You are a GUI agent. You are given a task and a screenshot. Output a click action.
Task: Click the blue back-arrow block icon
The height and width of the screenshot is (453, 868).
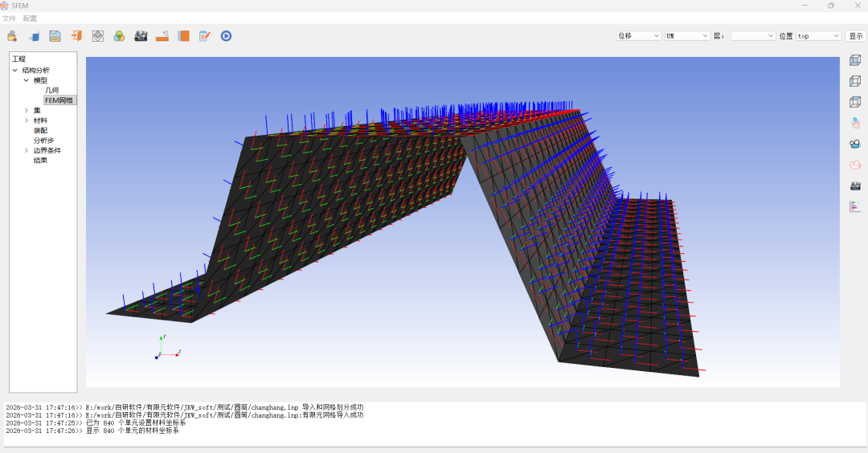[x=34, y=36]
